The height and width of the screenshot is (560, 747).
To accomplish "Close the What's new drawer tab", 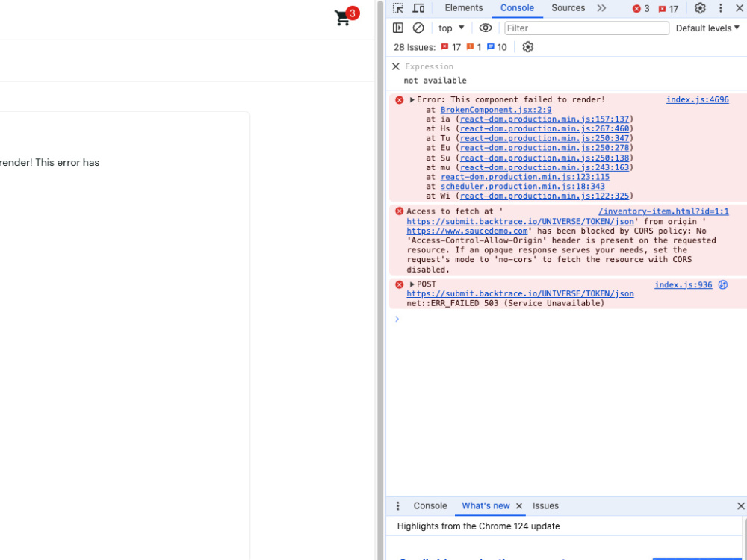I will (519, 506).
